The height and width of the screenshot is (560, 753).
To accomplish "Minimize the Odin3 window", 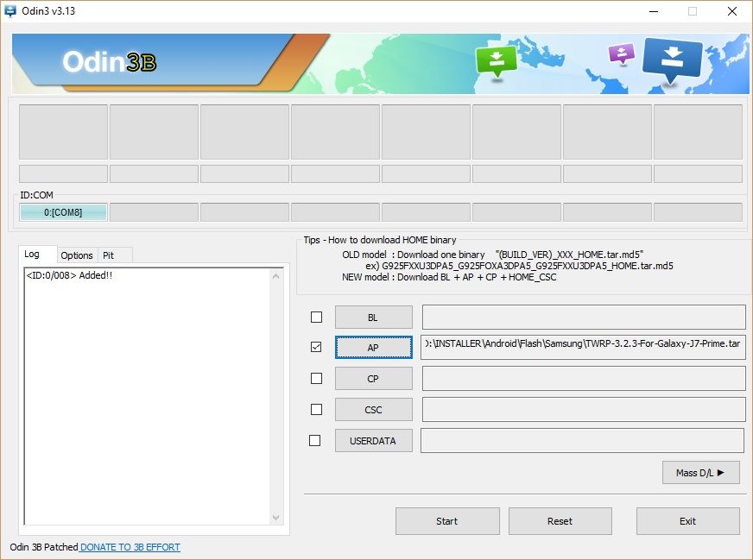I will (x=654, y=11).
